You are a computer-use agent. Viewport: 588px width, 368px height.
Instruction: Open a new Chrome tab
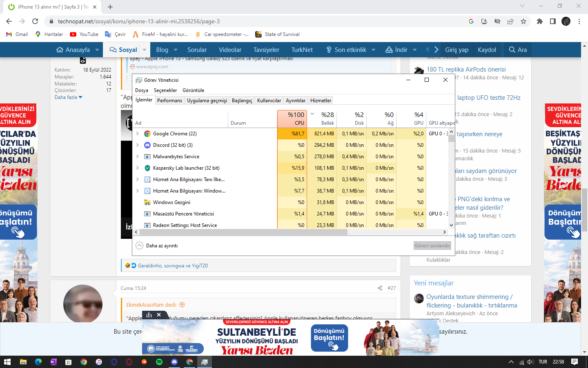(110, 7)
